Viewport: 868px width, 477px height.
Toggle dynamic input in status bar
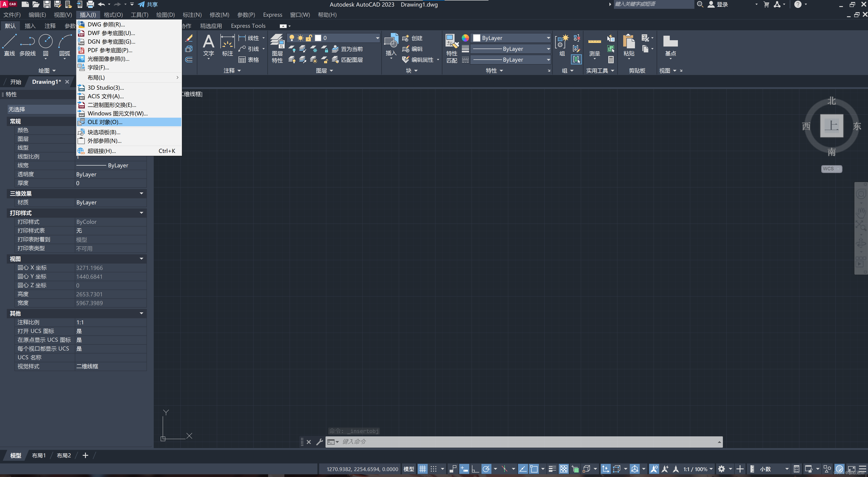click(464, 469)
